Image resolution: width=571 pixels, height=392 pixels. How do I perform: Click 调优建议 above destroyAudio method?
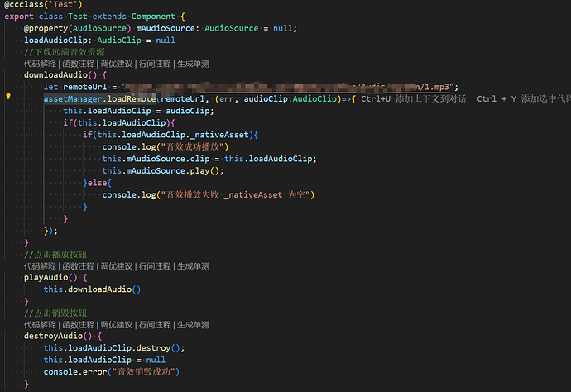point(117,325)
